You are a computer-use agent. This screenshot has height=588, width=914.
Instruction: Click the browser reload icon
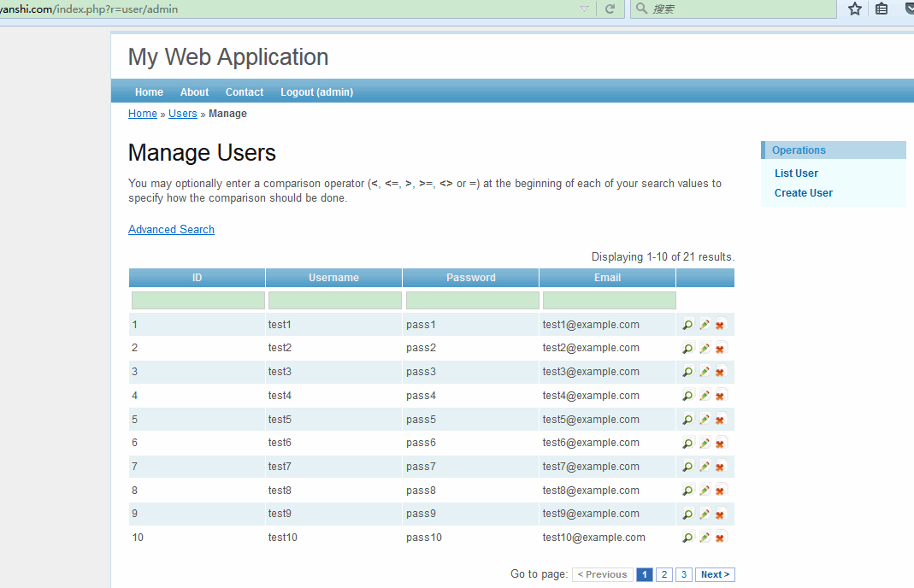[610, 9]
